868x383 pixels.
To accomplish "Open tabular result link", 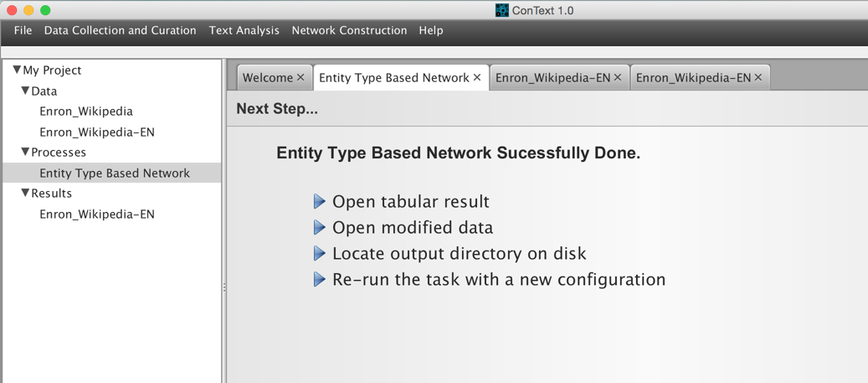I will tap(411, 202).
